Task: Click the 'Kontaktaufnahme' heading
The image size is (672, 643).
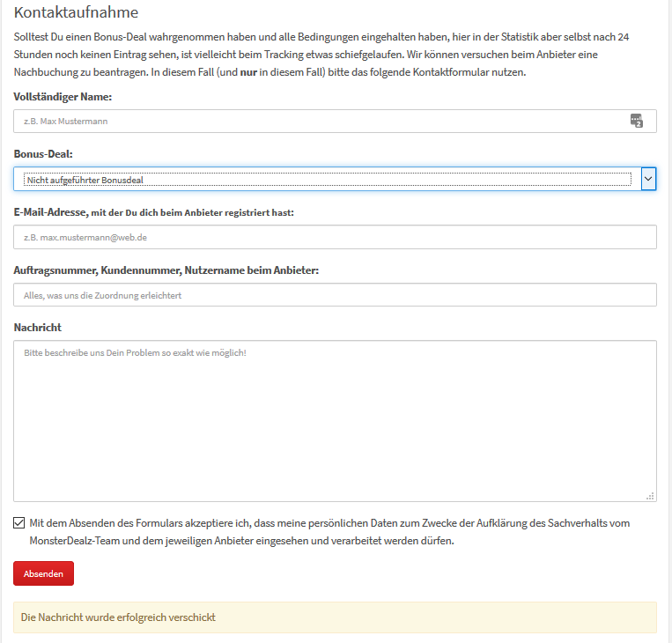Action: (77, 13)
